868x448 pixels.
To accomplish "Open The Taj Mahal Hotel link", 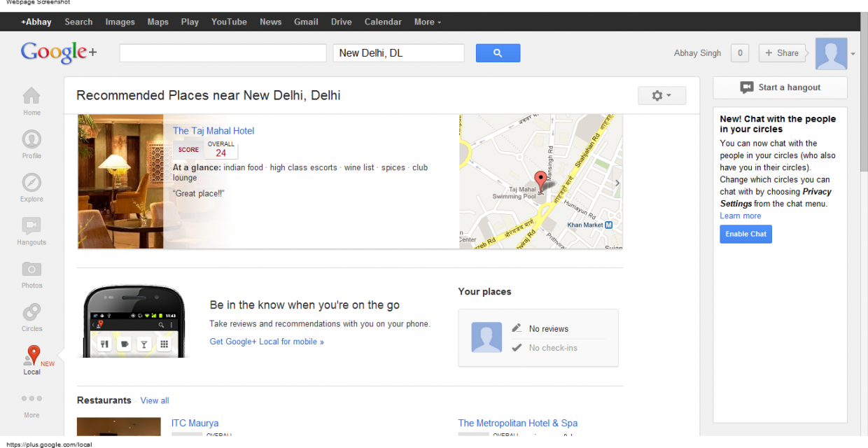I will point(213,131).
